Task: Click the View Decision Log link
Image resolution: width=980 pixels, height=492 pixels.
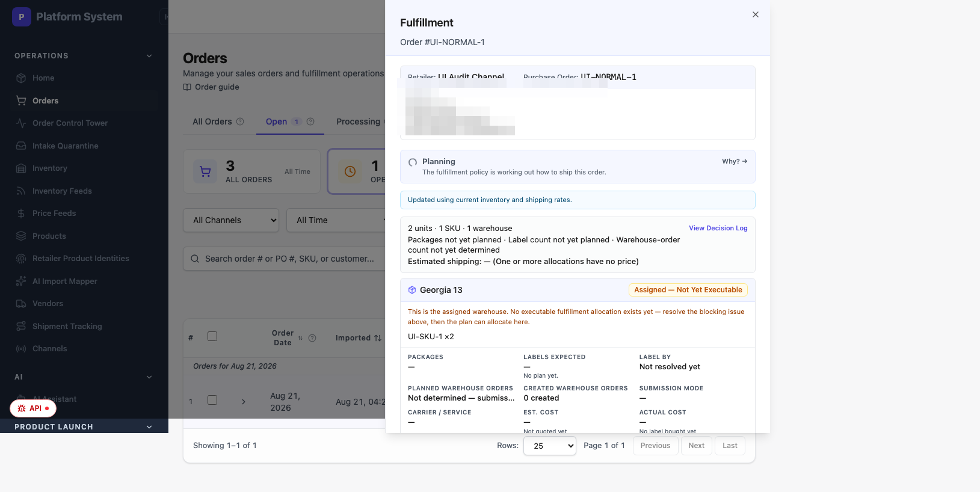Action: [718, 228]
